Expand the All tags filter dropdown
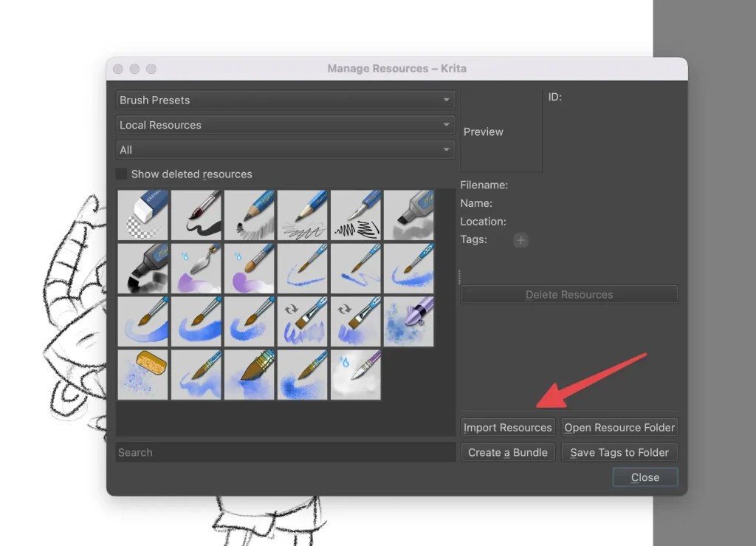The width and height of the screenshot is (756, 546). point(285,149)
